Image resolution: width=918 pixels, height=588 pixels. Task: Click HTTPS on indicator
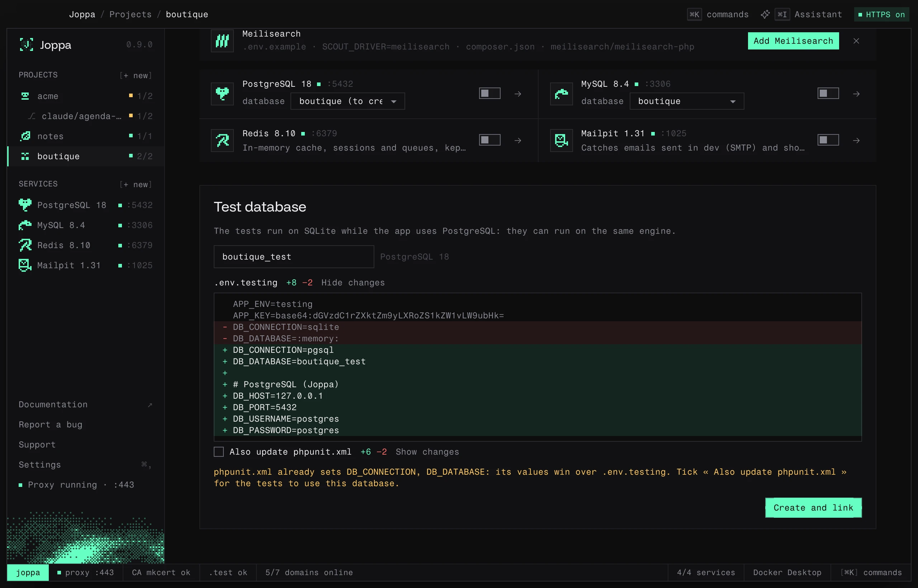(x=881, y=14)
